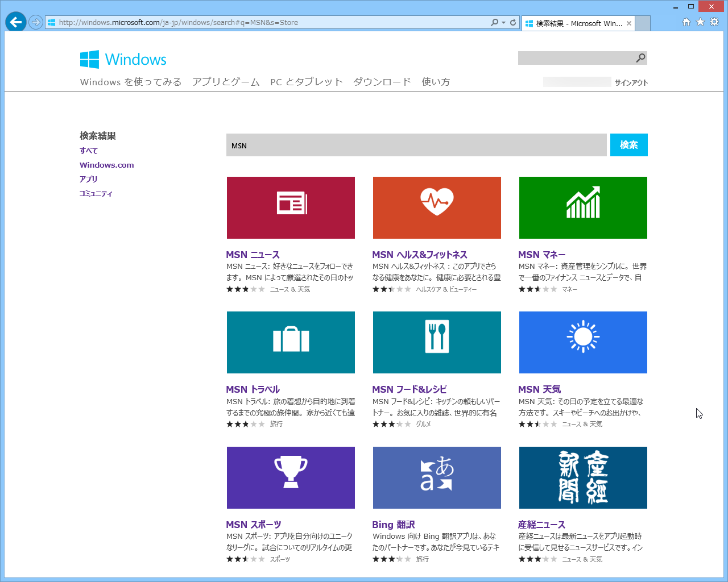The width and height of the screenshot is (728, 582).
Task: Select コミュニティ filter in the sidebar
Action: [96, 193]
